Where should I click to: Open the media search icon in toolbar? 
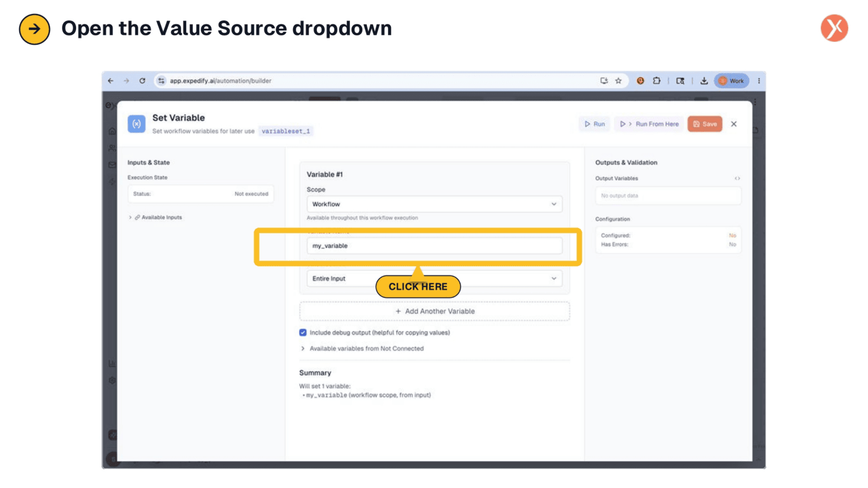click(x=680, y=81)
